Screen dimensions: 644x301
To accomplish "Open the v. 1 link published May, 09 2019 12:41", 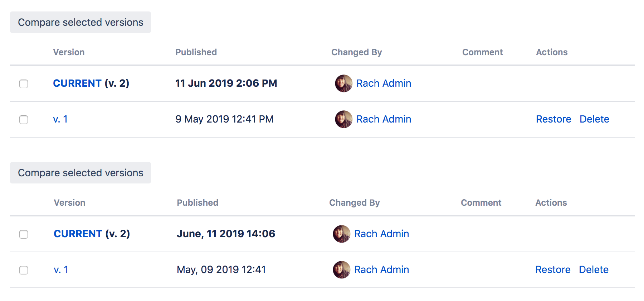I will click(x=61, y=270).
